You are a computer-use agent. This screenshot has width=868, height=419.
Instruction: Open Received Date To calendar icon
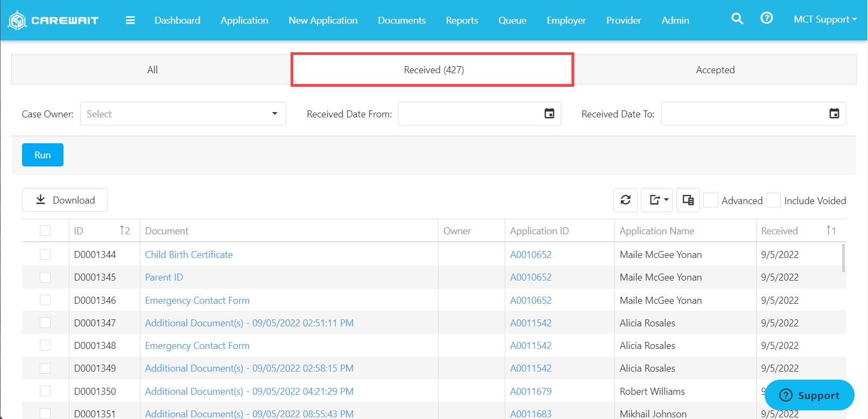(835, 114)
